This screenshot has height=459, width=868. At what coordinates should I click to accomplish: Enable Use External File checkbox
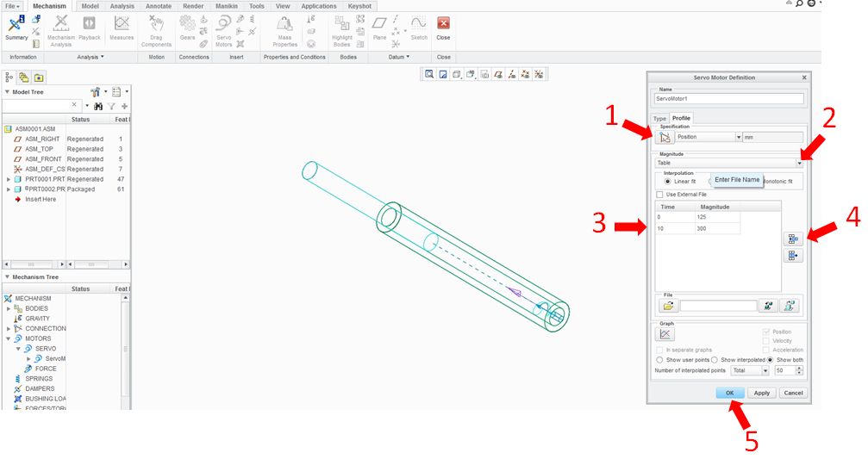[x=659, y=195]
